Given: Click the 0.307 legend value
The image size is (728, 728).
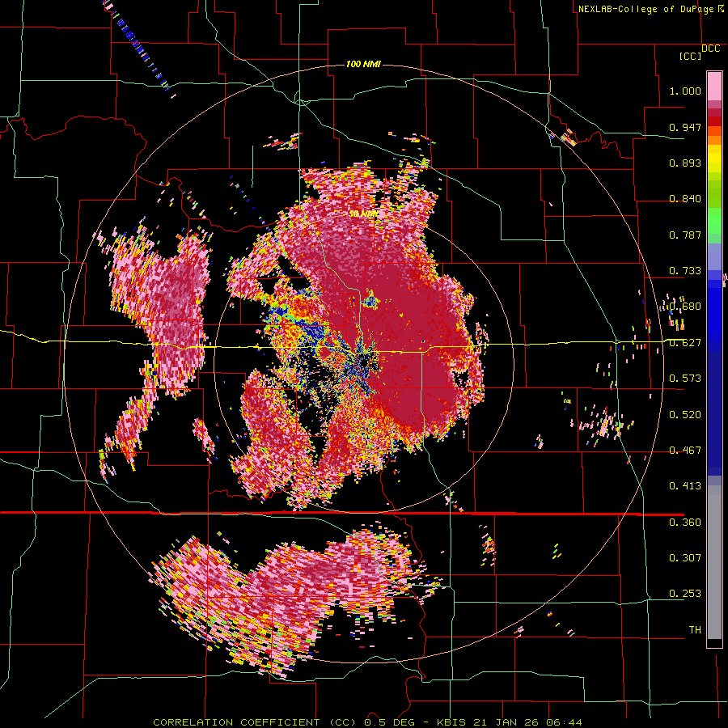Looking at the screenshot, I should point(685,558).
